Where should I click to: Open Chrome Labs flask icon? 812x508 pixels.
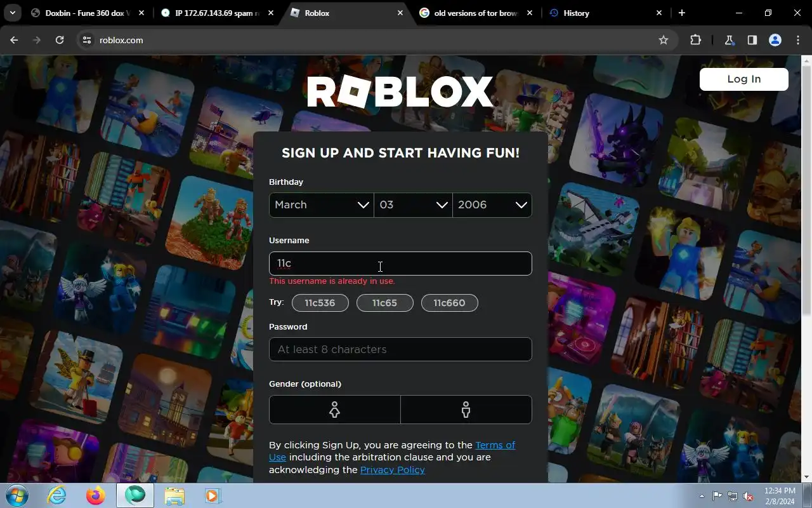coord(729,40)
